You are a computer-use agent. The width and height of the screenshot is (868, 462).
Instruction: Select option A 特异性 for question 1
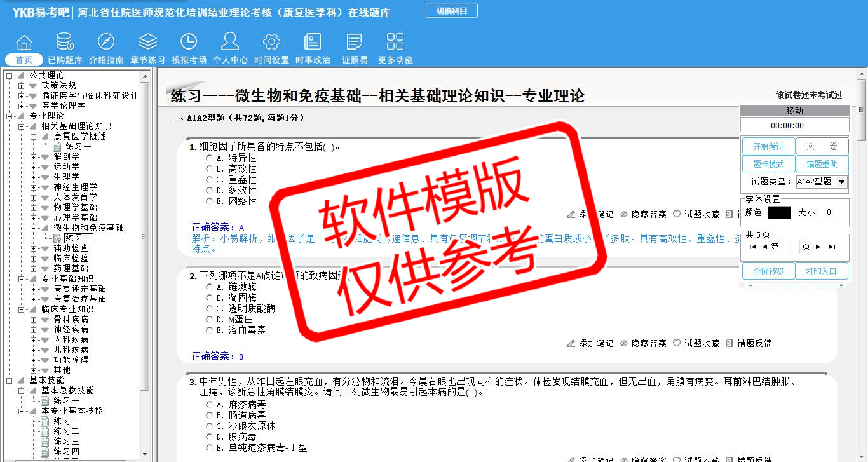[x=209, y=158]
